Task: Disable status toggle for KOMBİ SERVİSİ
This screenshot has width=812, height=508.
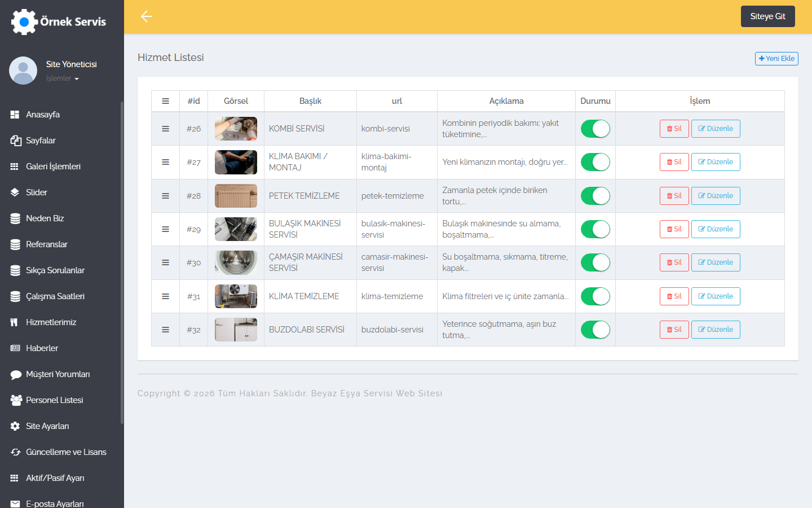Action: pyautogui.click(x=595, y=129)
